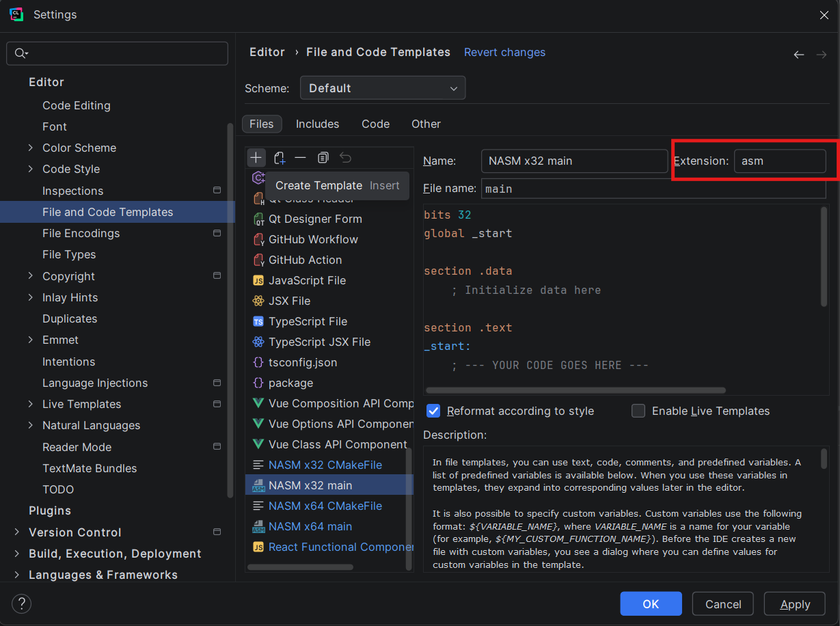Expand the Color Scheme node

pyautogui.click(x=31, y=148)
